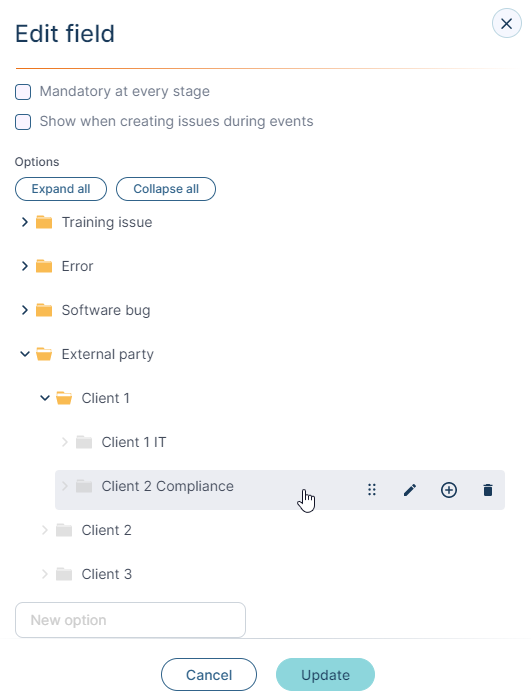
Task: Check Show when creating issues during events
Action: (x=23, y=122)
